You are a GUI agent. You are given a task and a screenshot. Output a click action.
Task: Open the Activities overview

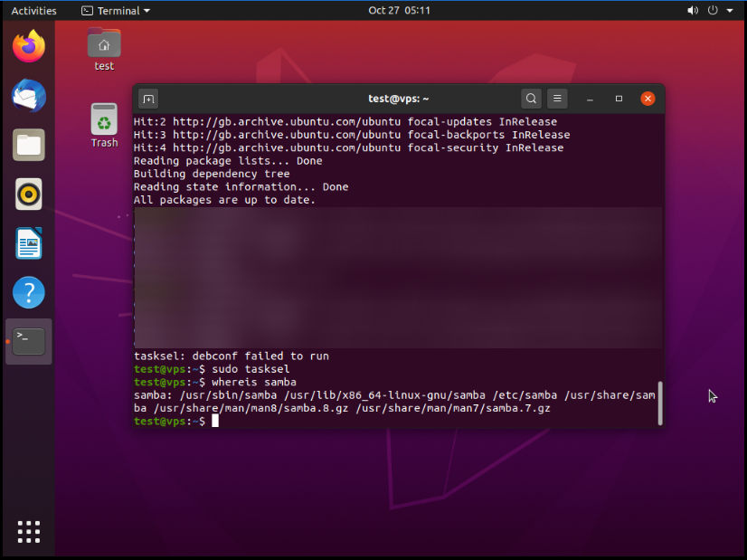pyautogui.click(x=33, y=11)
